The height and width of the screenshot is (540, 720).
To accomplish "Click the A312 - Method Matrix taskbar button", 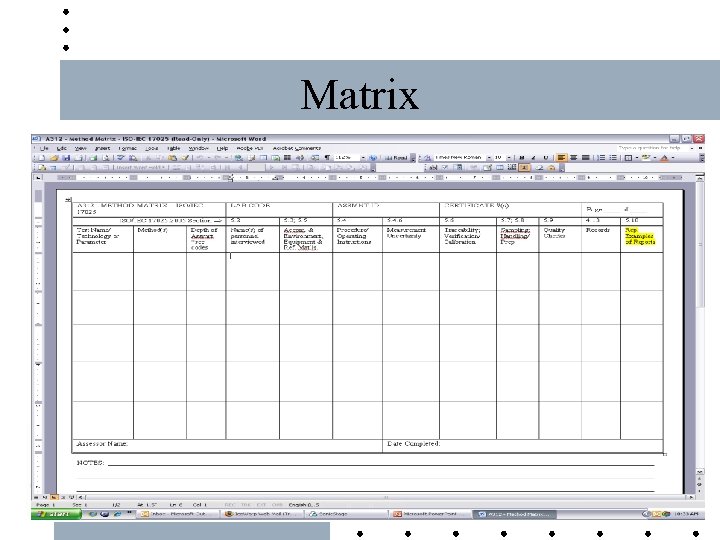I will click(x=515, y=514).
